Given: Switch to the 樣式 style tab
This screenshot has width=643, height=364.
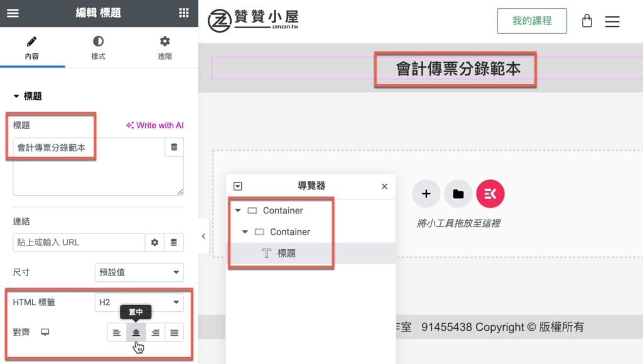Looking at the screenshot, I should [x=98, y=48].
